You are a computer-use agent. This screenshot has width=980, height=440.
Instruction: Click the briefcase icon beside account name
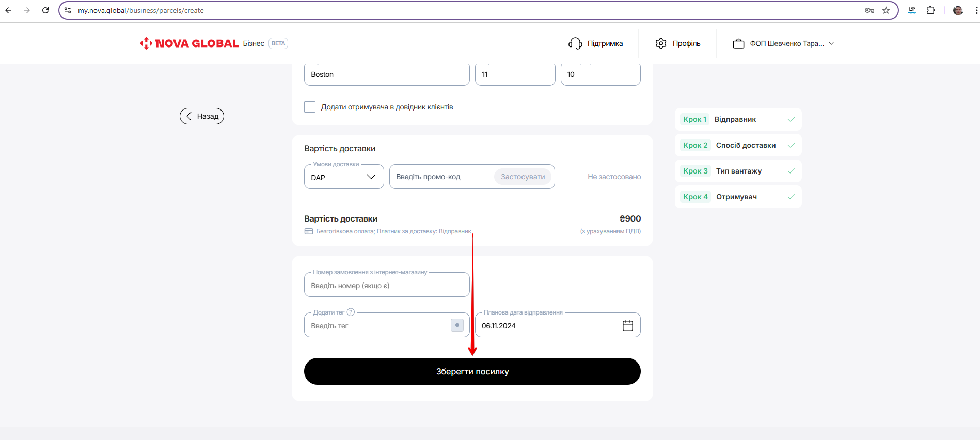(738, 43)
